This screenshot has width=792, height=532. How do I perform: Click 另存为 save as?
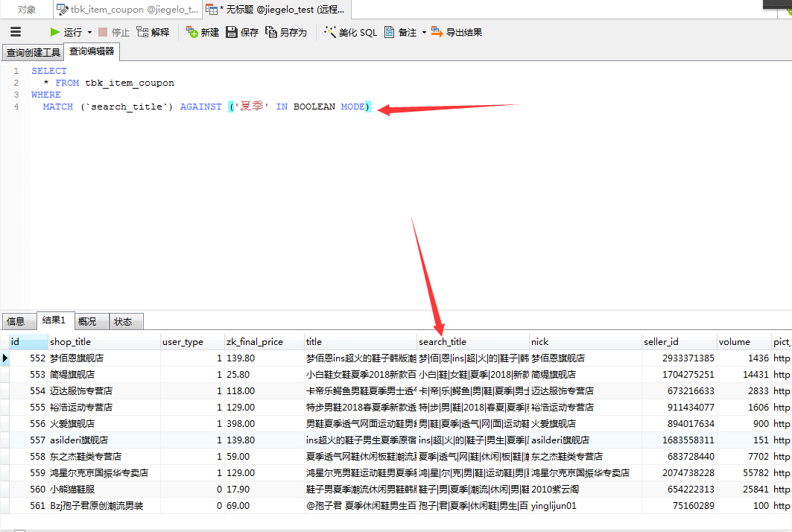point(286,32)
